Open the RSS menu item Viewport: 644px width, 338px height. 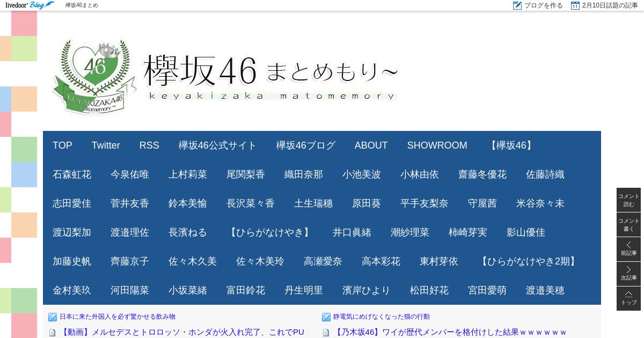149,145
